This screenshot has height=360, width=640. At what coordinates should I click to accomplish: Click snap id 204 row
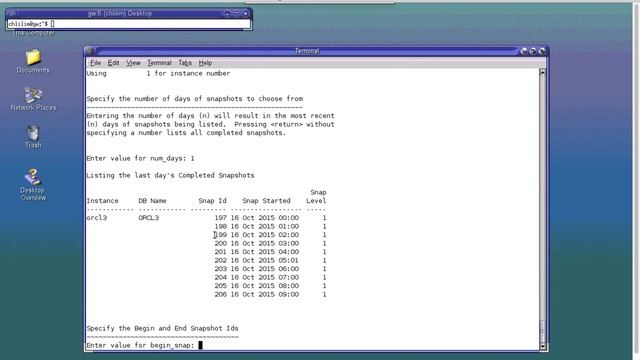270,278
